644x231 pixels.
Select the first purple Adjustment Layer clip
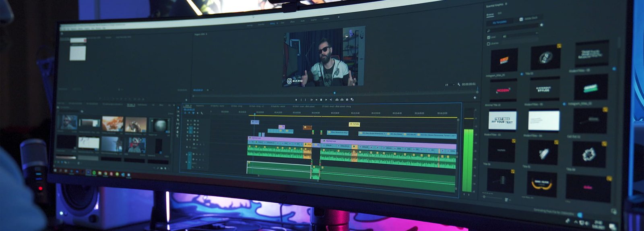tap(280, 139)
